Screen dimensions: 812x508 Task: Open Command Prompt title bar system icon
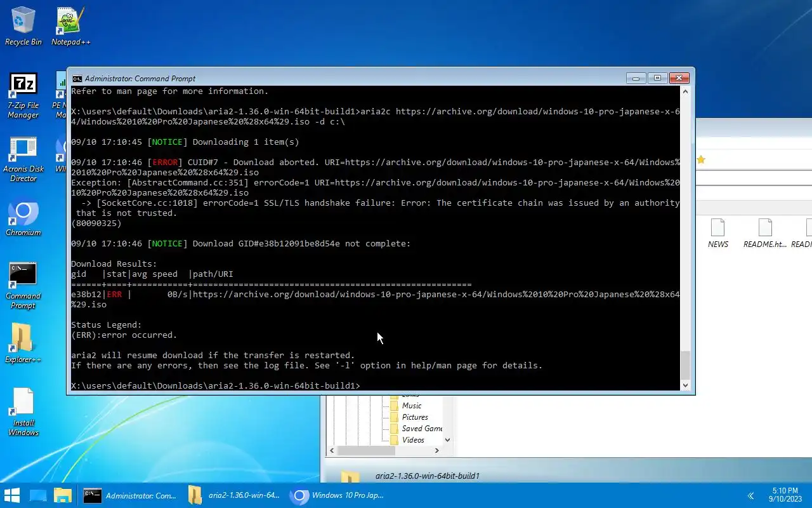(77, 79)
